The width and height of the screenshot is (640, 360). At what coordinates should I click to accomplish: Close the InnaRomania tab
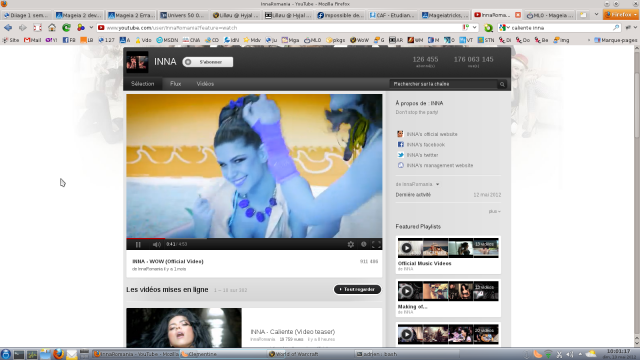[x=518, y=15]
